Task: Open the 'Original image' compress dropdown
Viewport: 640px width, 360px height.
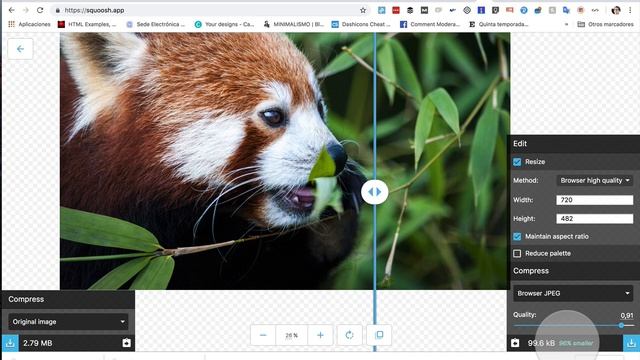Action: (68, 322)
